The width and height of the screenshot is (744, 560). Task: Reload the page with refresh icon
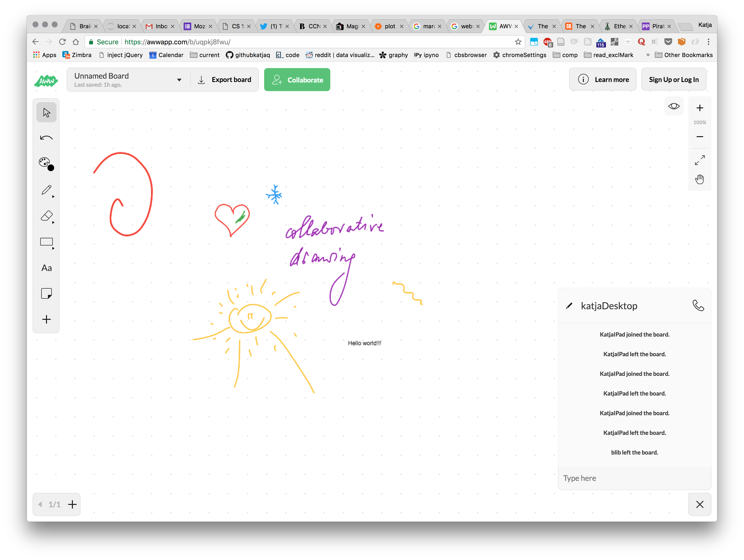click(x=62, y=42)
